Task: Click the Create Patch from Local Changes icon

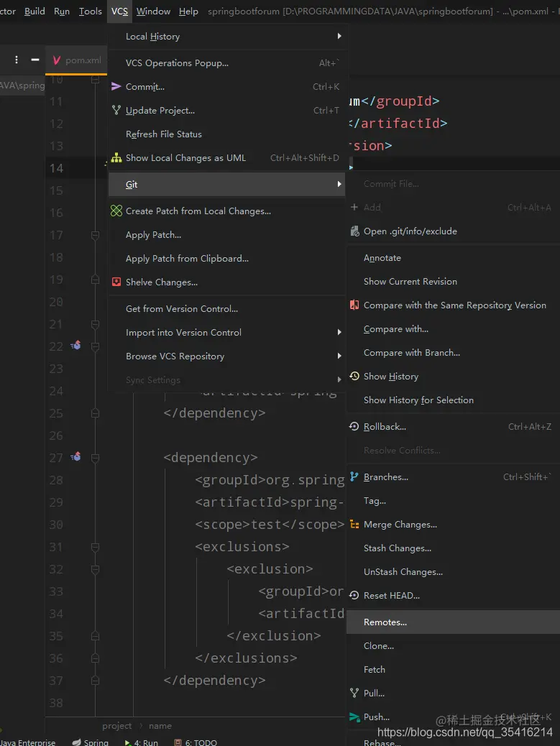Action: (x=116, y=211)
